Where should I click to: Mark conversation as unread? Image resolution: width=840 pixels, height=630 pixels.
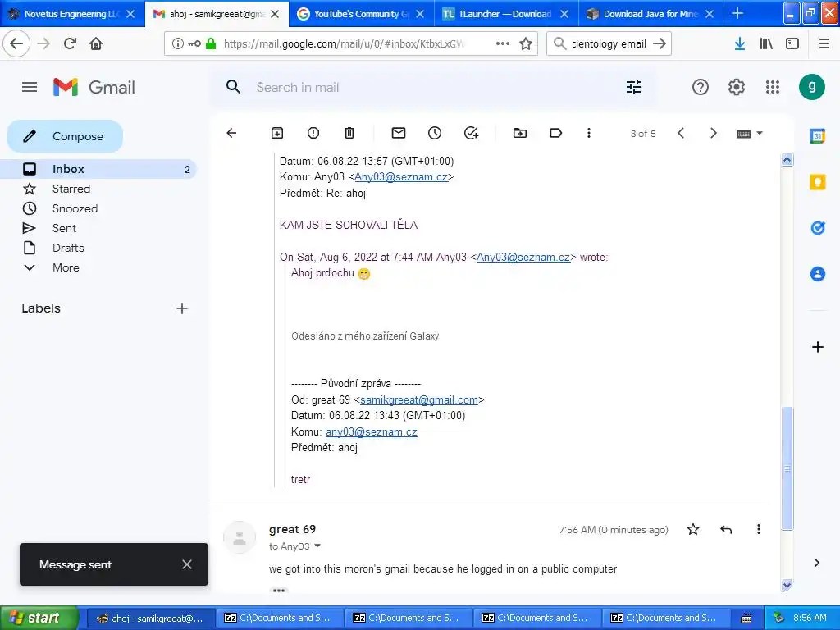pyautogui.click(x=399, y=133)
